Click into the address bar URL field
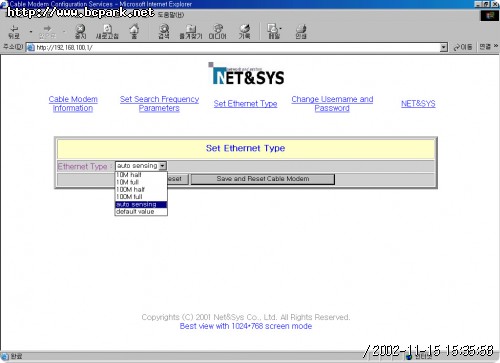This screenshot has height=363, width=500. pos(237,48)
